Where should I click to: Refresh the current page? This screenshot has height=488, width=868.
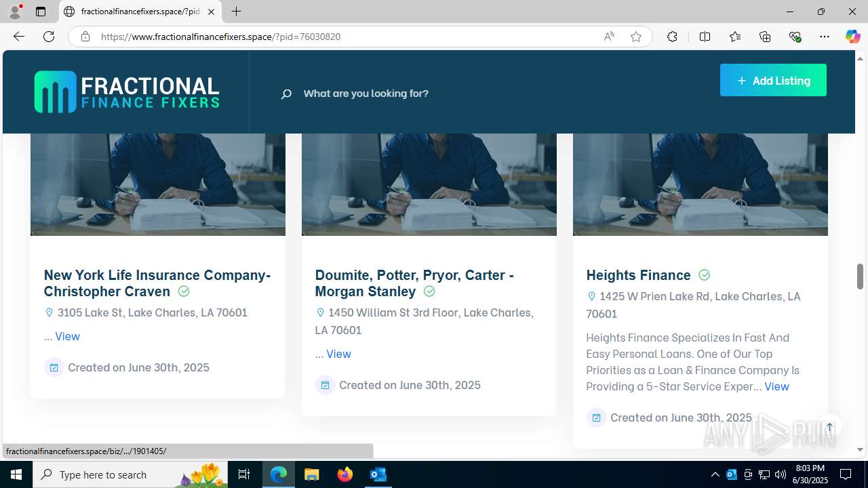tap(49, 37)
